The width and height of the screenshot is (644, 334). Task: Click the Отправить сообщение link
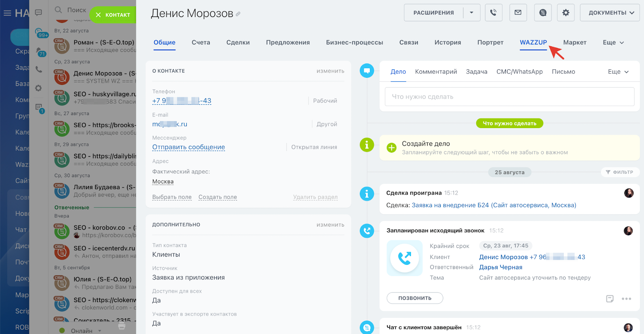[188, 147]
